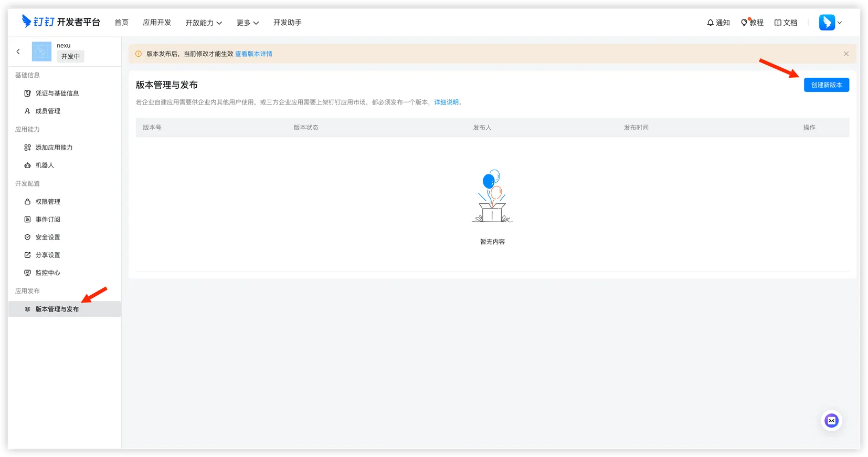Click the 创建新版本 button
The image size is (868, 457).
click(827, 85)
